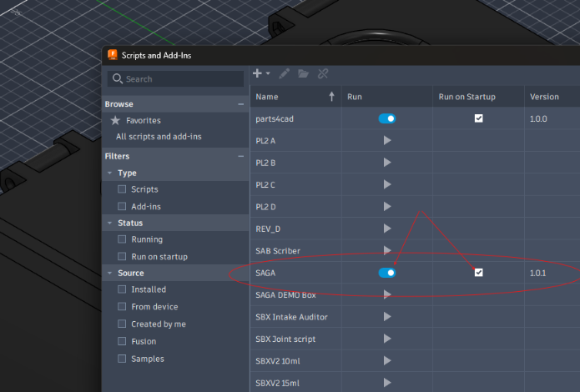Click the pencil edit icon in the toolbar
The width and height of the screenshot is (580, 392).
pyautogui.click(x=284, y=73)
